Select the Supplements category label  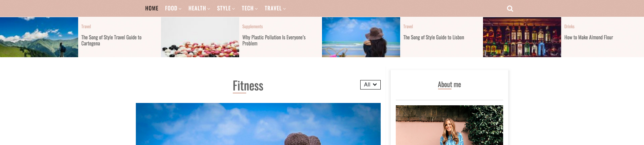[253, 27]
